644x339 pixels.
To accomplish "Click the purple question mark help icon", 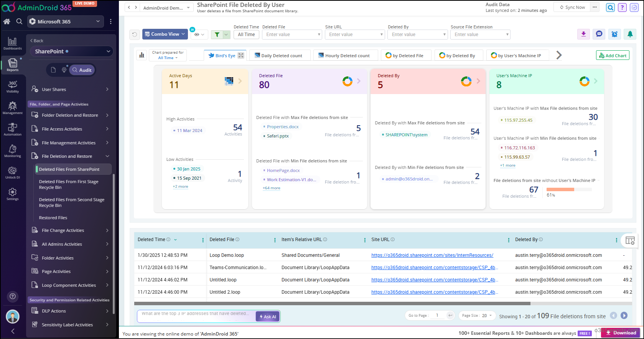I will pyautogui.click(x=623, y=7).
